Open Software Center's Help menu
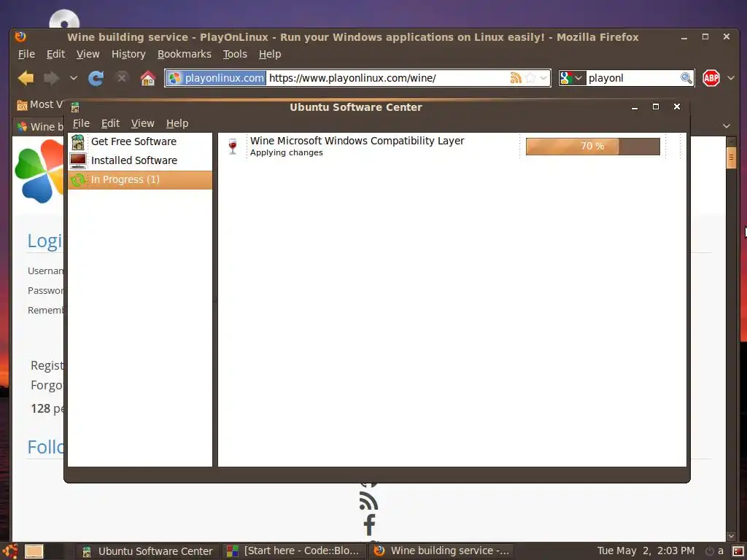This screenshot has width=747, height=560. click(x=177, y=123)
